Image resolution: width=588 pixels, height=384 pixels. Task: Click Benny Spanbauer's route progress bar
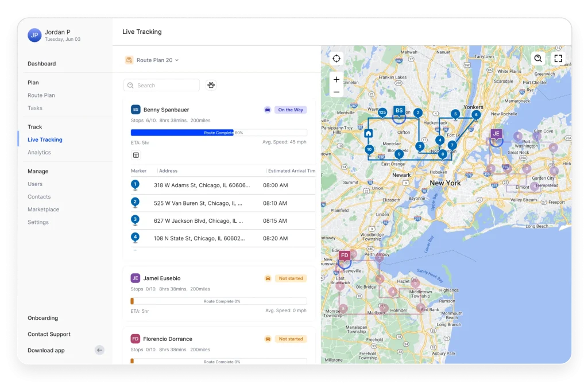click(x=219, y=133)
